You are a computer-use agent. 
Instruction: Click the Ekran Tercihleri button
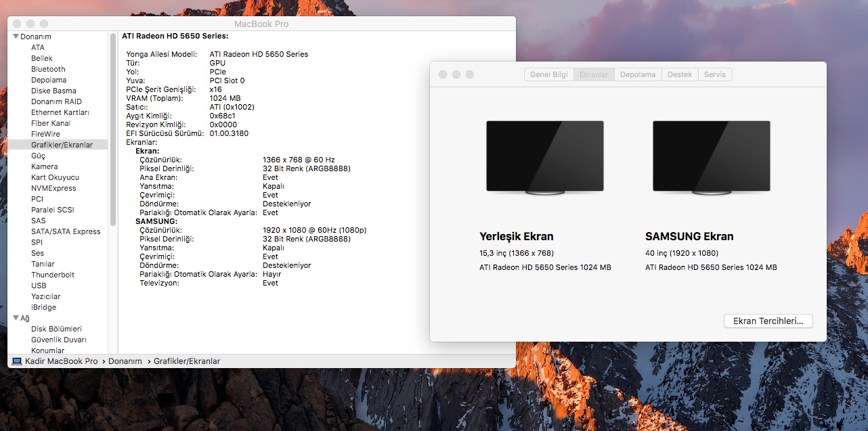(x=768, y=321)
